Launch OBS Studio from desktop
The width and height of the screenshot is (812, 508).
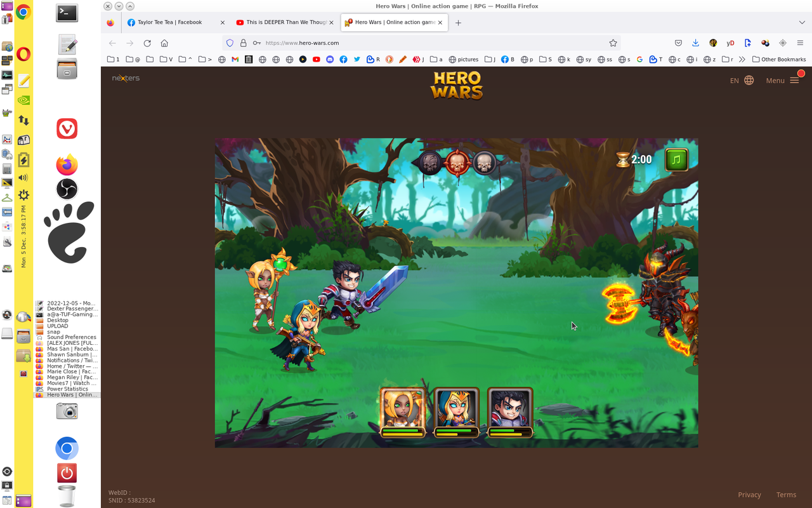[67, 189]
